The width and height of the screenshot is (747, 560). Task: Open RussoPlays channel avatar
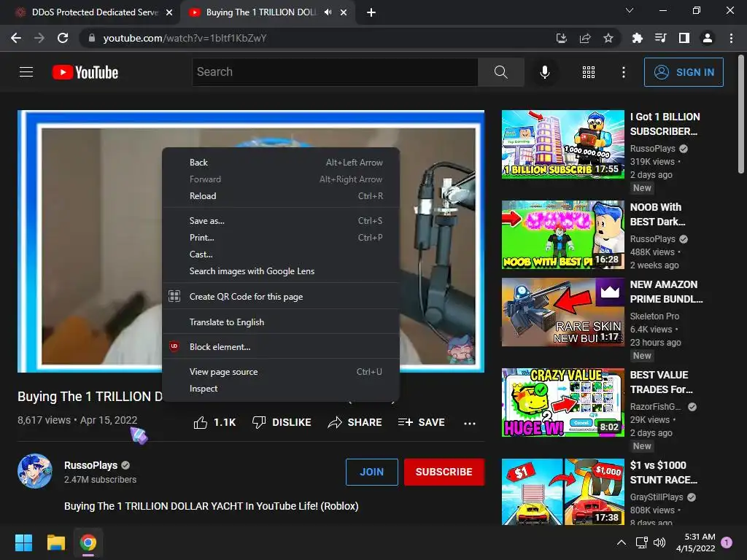tap(35, 471)
